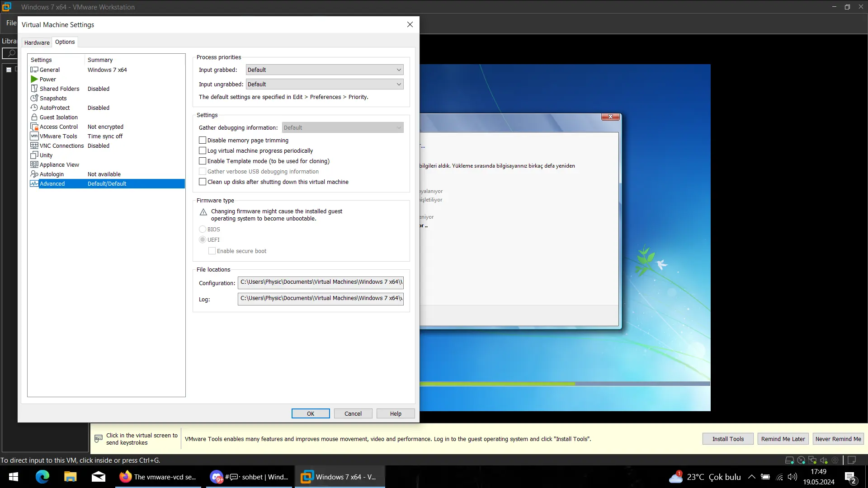Open File Explorer from the taskbar

70,477
